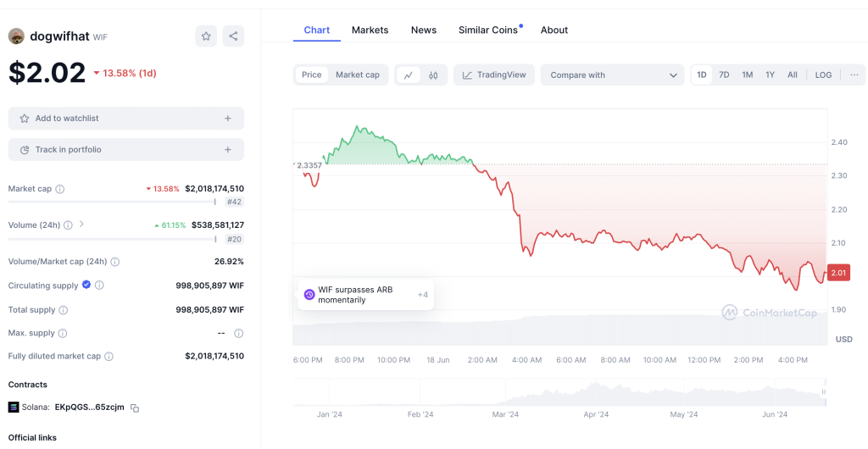Click the Total supply info icon
The width and height of the screenshot is (868, 449).
tap(63, 310)
